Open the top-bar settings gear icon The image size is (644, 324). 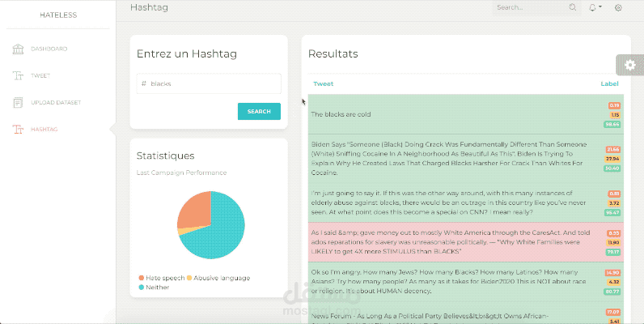point(618,7)
